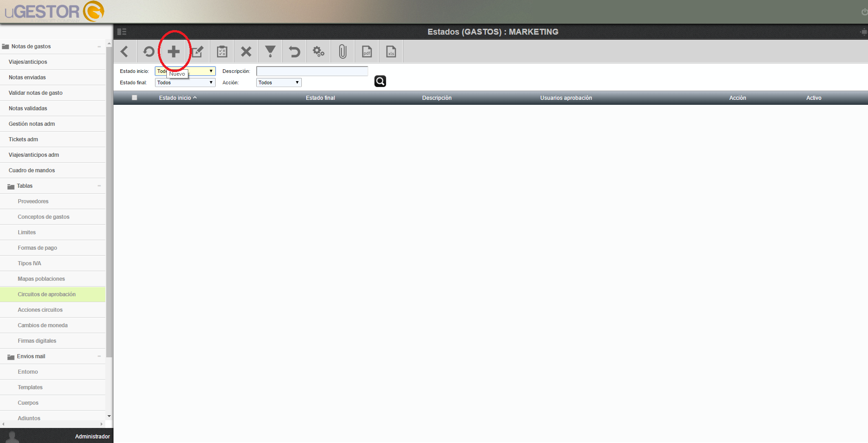This screenshot has height=443, width=868.
Task: Open Conceptos de gastos
Action: click(x=53, y=217)
